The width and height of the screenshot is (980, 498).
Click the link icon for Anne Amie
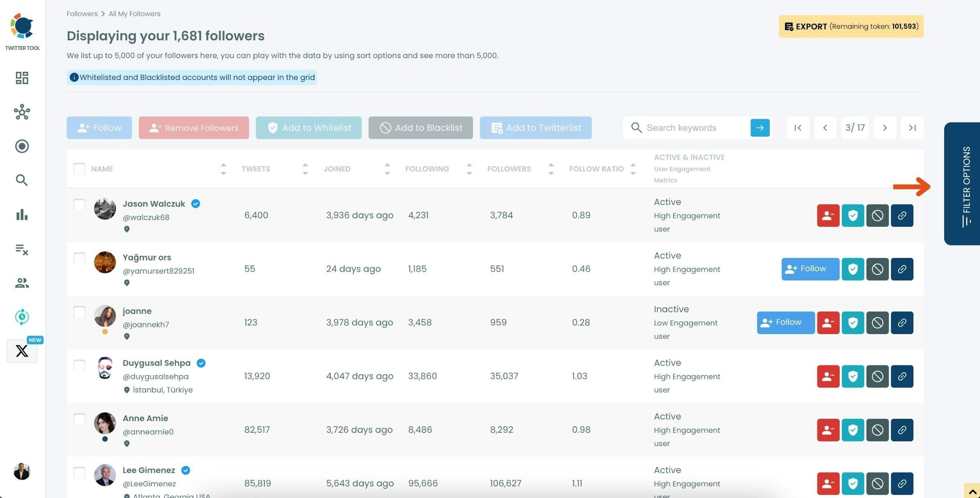pos(902,429)
